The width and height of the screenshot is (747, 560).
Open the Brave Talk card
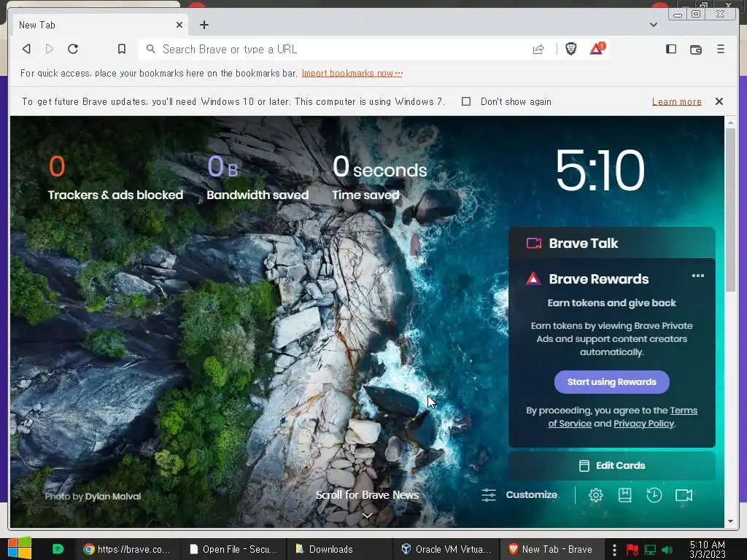[612, 244]
